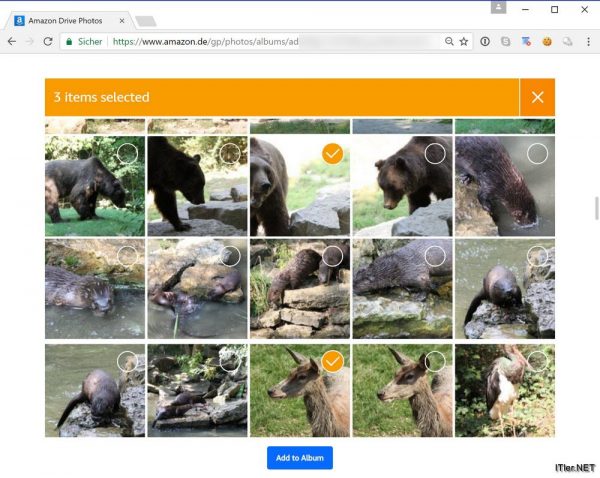Click the cookie extension icon
The height and width of the screenshot is (478, 600).
pos(547,42)
